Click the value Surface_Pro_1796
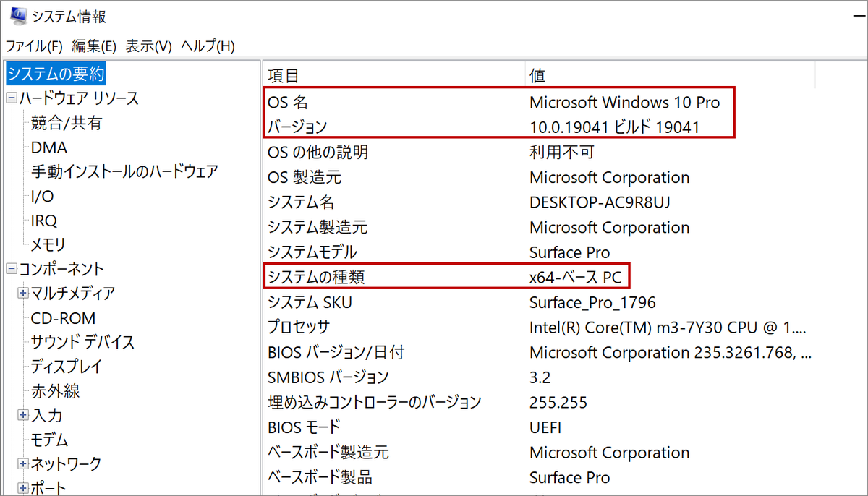The image size is (868, 496). 592,302
